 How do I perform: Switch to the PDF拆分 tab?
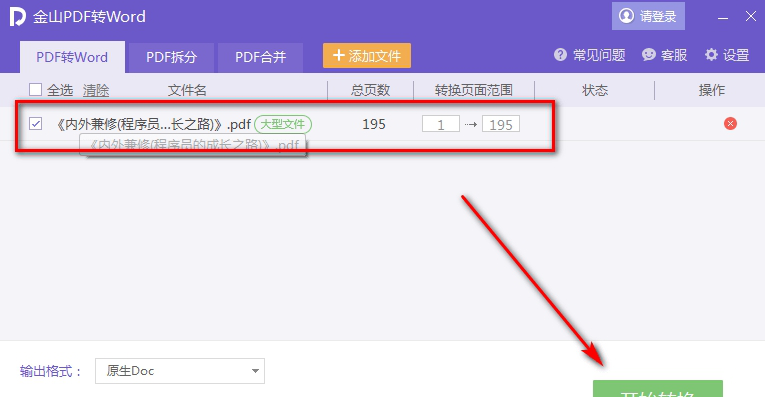[171, 57]
